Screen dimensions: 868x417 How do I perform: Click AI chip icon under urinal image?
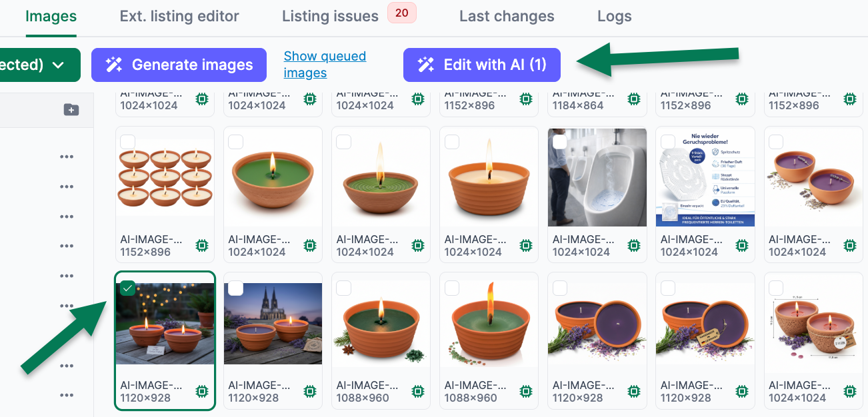click(x=634, y=245)
